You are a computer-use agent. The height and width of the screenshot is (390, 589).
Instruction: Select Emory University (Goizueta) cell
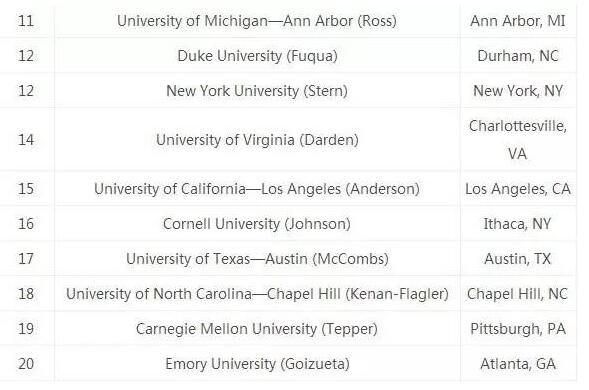coord(257,363)
